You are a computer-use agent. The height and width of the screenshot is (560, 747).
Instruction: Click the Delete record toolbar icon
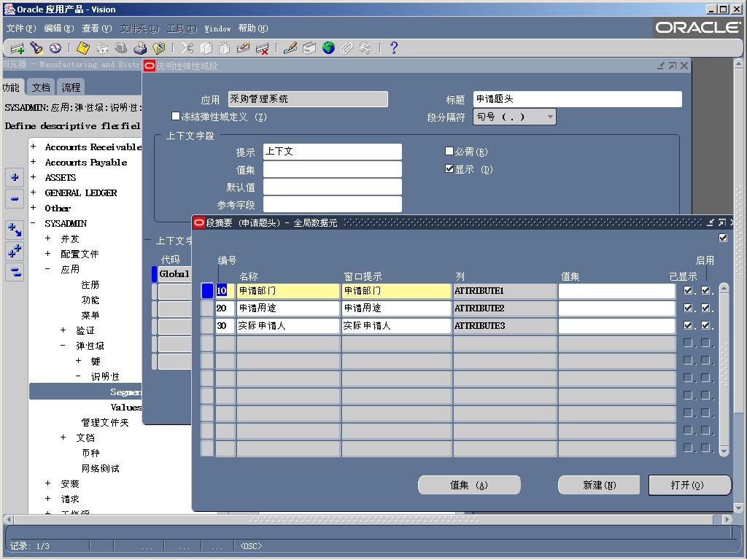tap(262, 48)
